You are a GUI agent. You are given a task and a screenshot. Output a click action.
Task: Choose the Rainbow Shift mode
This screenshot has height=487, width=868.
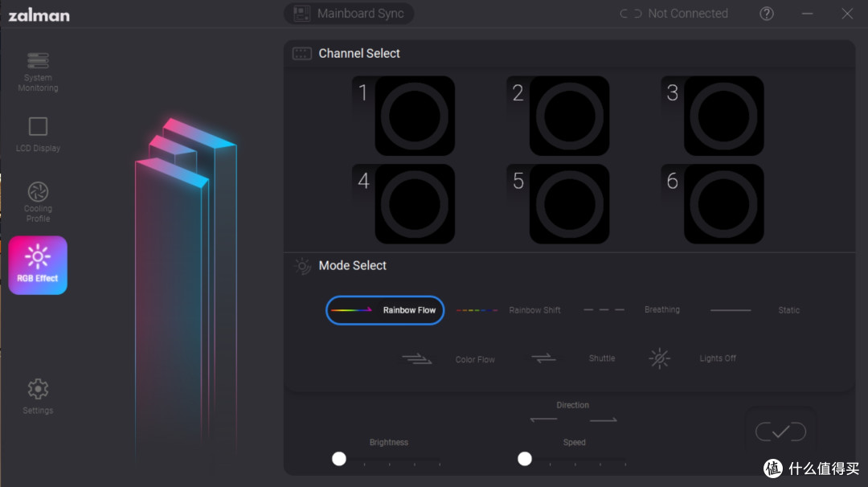click(508, 310)
